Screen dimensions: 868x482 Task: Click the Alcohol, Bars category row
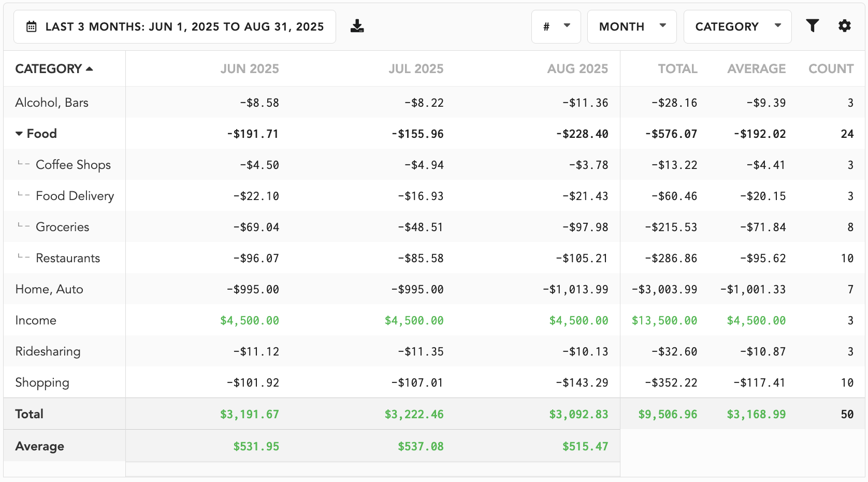[52, 102]
